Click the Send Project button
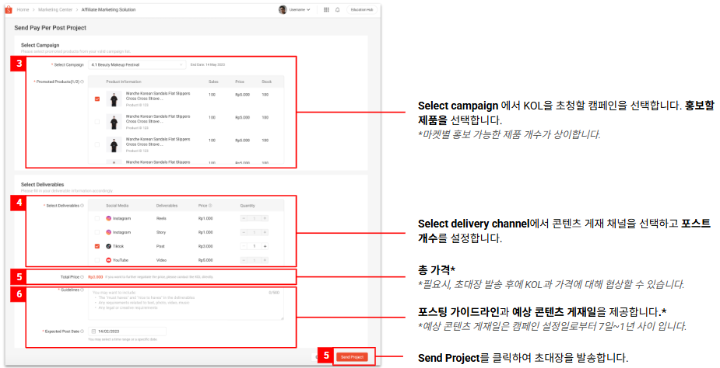The height and width of the screenshot is (368, 720). pos(352,357)
